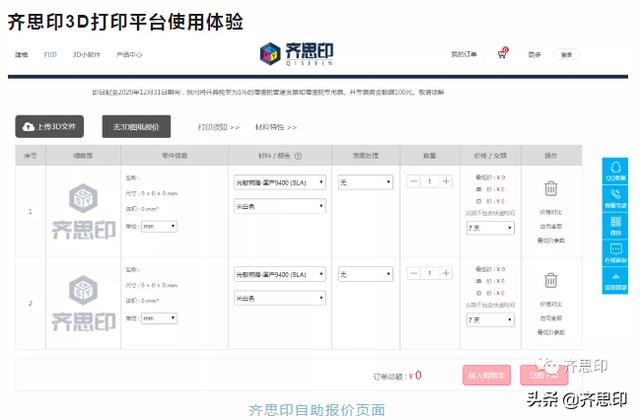
Task: Open row 1 unit dropdown showing mm
Action: click(159, 226)
